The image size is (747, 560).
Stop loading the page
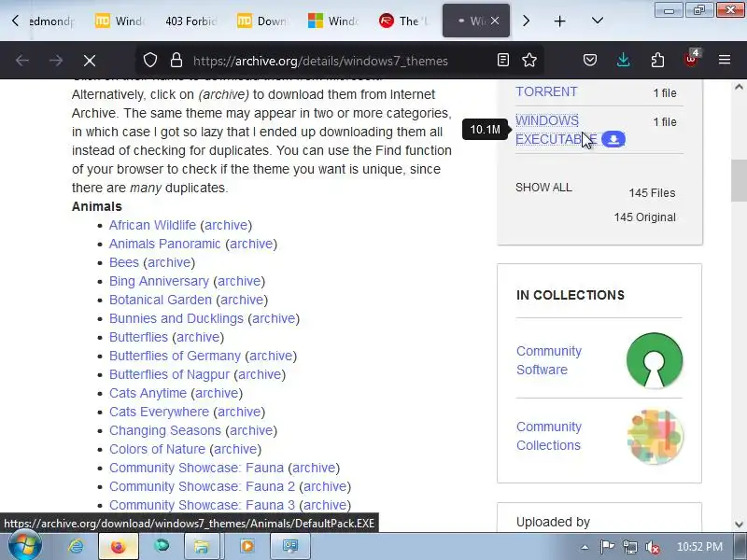[89, 61]
